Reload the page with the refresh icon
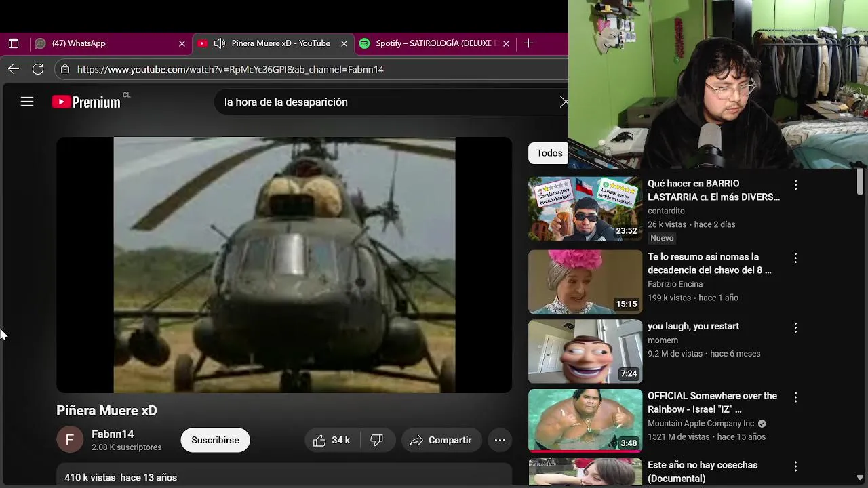The width and height of the screenshot is (868, 488). [x=38, y=69]
